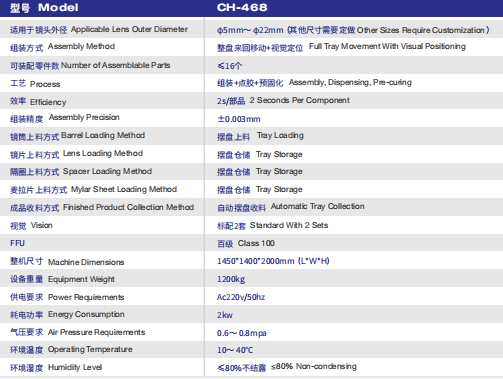Screen dimensions: 503x379
Task: Select 'Tray Storage' in Mylar Sheet row
Action: coord(279,189)
